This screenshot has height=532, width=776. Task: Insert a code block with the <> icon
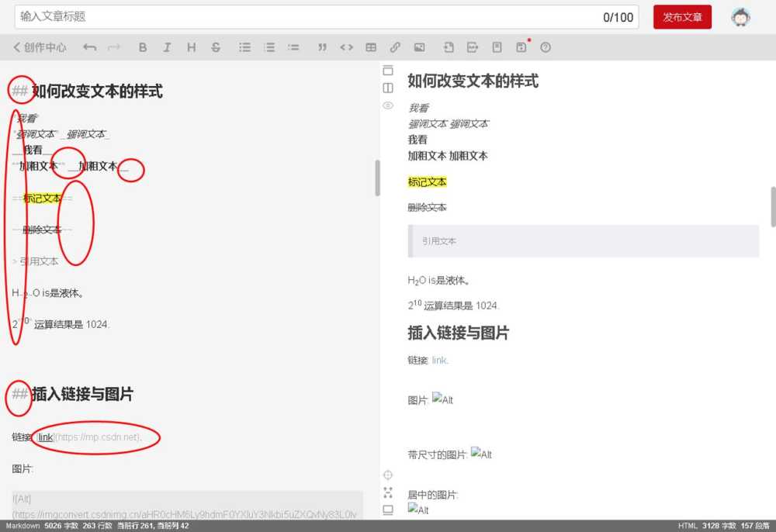pyautogui.click(x=347, y=47)
